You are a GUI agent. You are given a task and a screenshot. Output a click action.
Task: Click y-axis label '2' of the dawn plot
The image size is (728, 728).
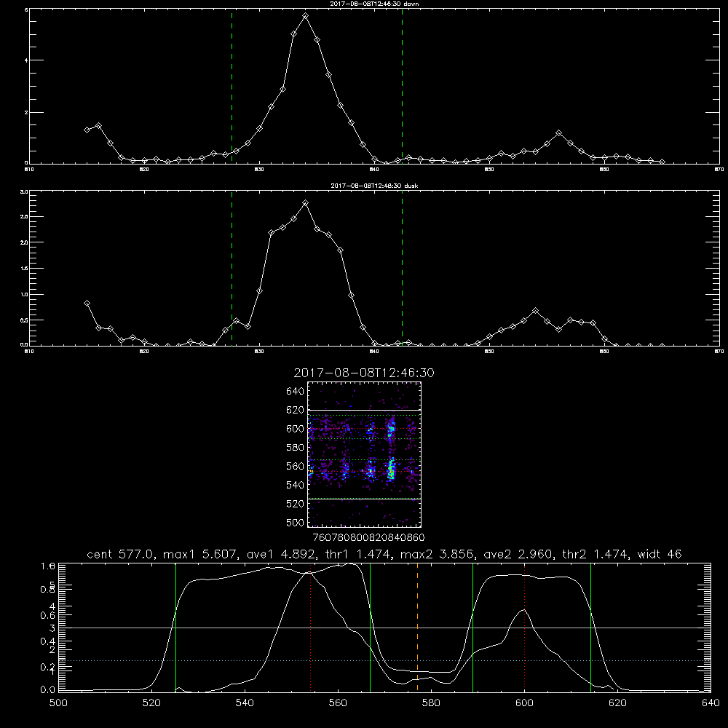coord(26,112)
